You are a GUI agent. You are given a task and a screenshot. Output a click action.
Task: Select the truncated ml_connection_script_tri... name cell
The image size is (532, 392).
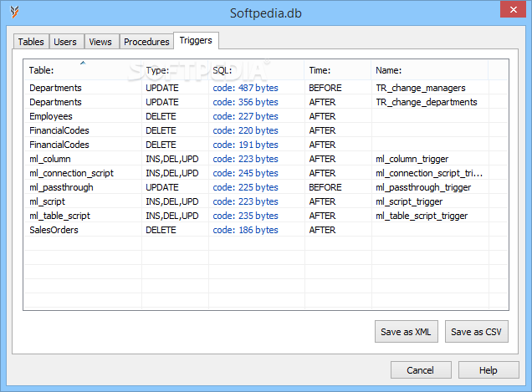point(429,173)
